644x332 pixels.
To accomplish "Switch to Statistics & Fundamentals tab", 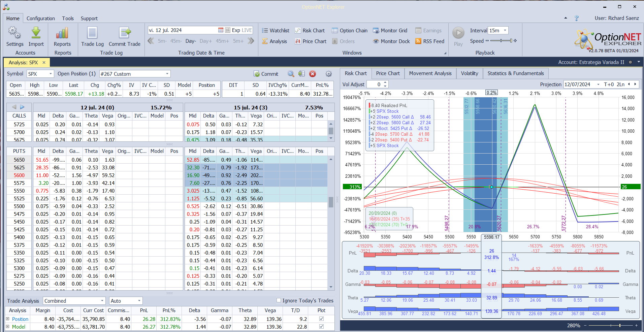I will (x=516, y=73).
